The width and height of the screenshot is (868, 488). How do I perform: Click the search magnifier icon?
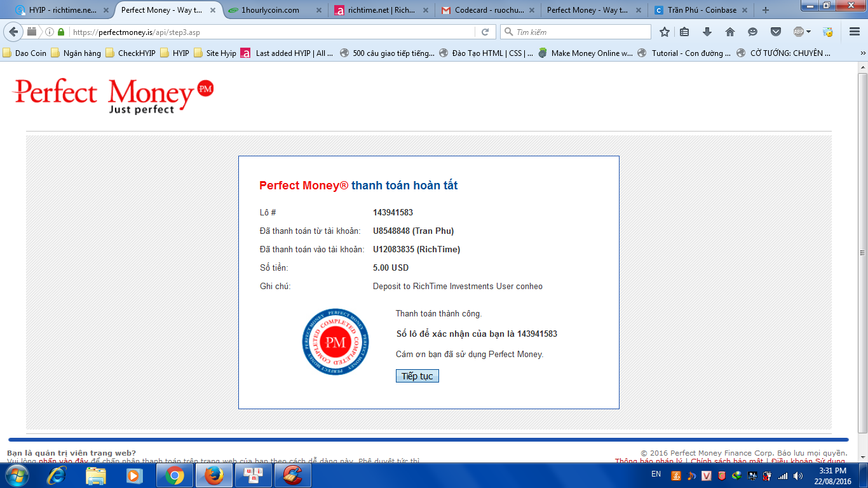coord(508,32)
